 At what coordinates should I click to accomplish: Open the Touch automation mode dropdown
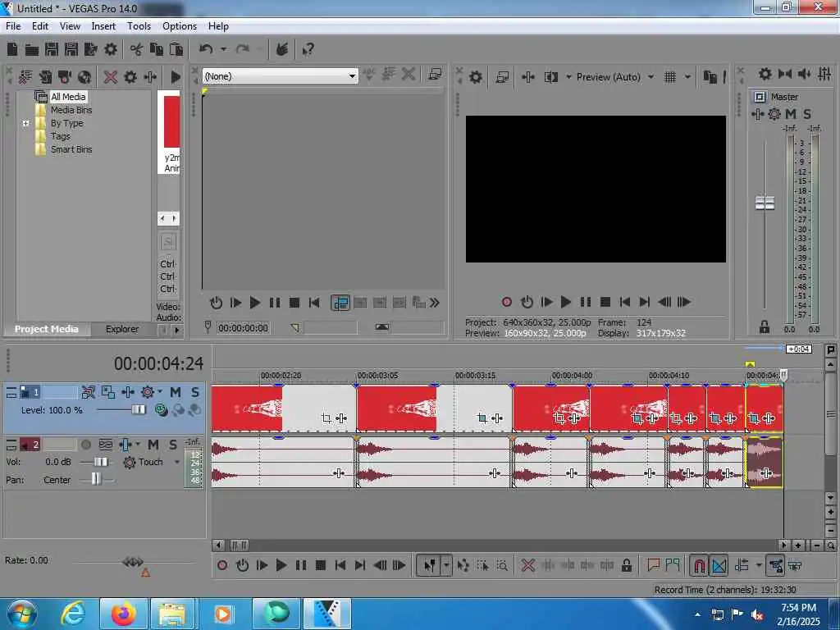click(x=177, y=462)
